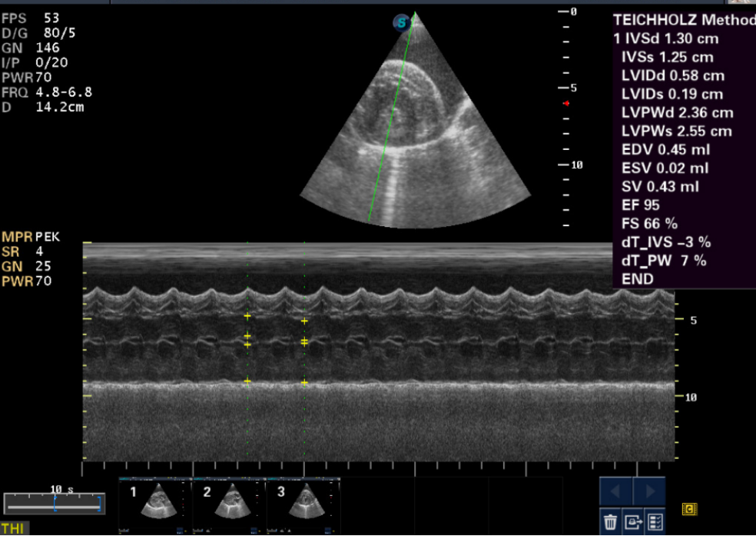Viewport: 756px width, 536px height.
Task: Click the 10 s cine review slider
Action: [54, 504]
